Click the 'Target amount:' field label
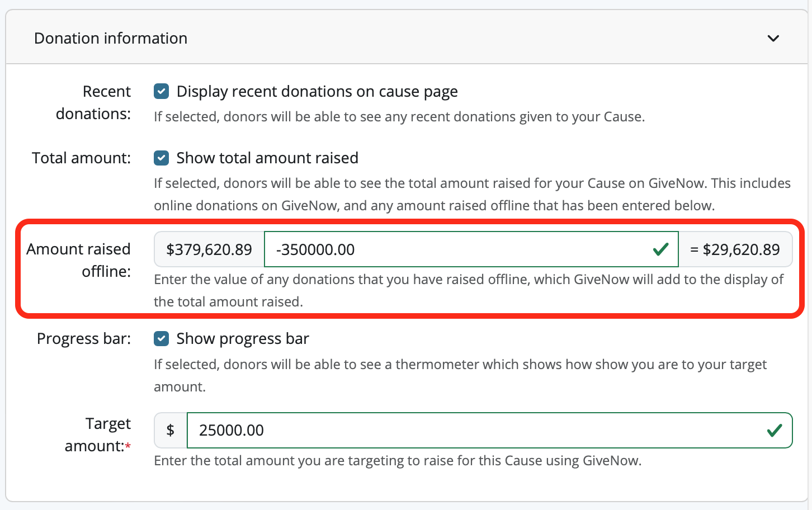Screen dimensions: 812x510 (97, 435)
